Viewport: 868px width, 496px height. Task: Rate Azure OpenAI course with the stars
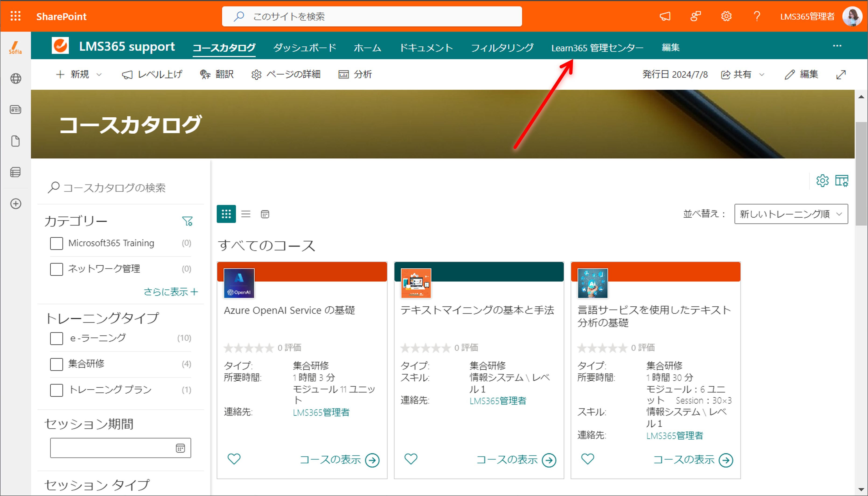click(249, 348)
